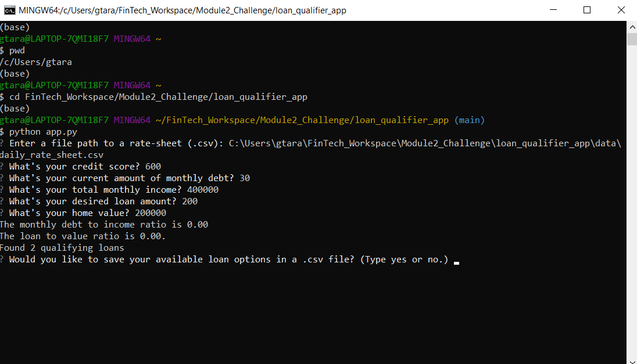Click the scrollbar up arrow
Viewport: 637px width, 364px height.
coord(632,27)
